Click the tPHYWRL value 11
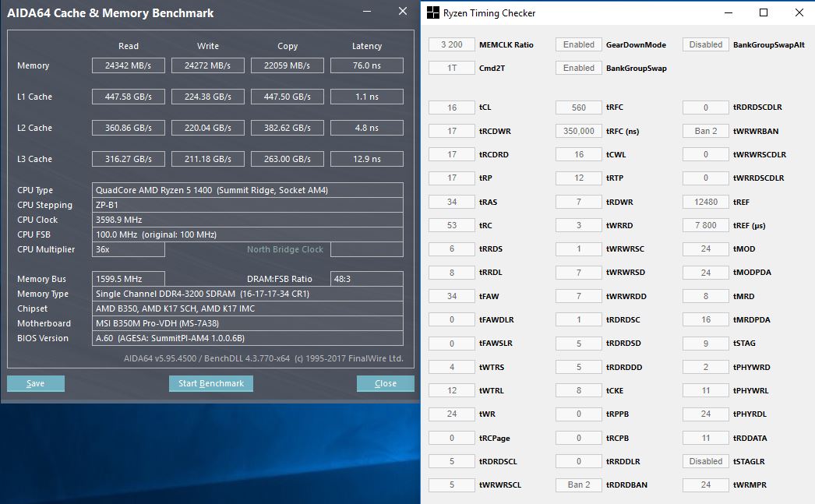This screenshot has width=815, height=504. tap(706, 391)
